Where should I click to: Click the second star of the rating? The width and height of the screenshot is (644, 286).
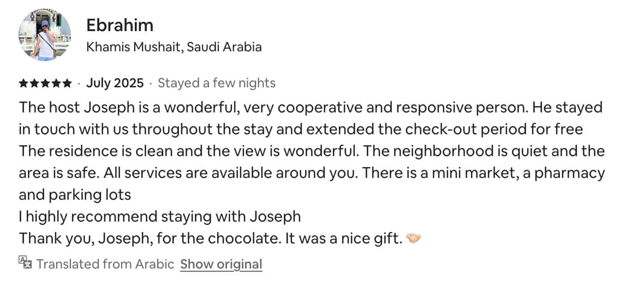[x=34, y=84]
